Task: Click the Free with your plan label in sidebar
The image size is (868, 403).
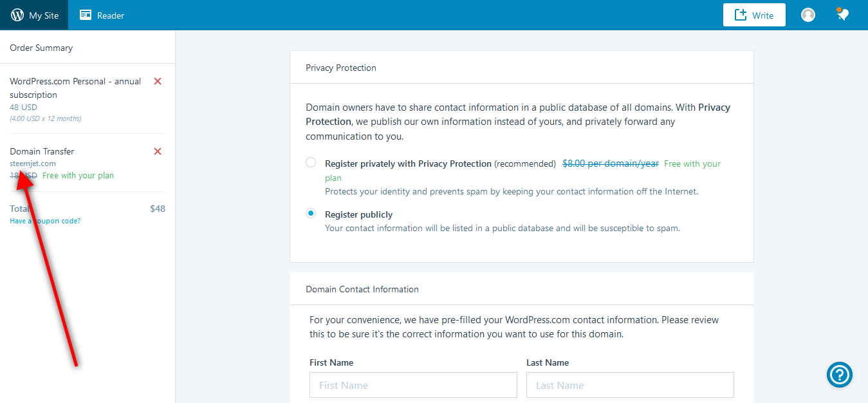Action: pyautogui.click(x=78, y=176)
